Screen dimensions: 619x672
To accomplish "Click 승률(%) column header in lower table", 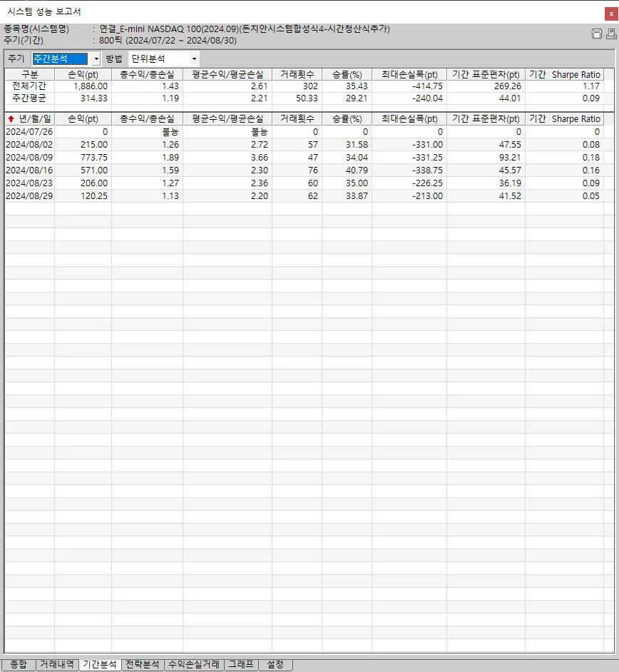I will [347, 119].
